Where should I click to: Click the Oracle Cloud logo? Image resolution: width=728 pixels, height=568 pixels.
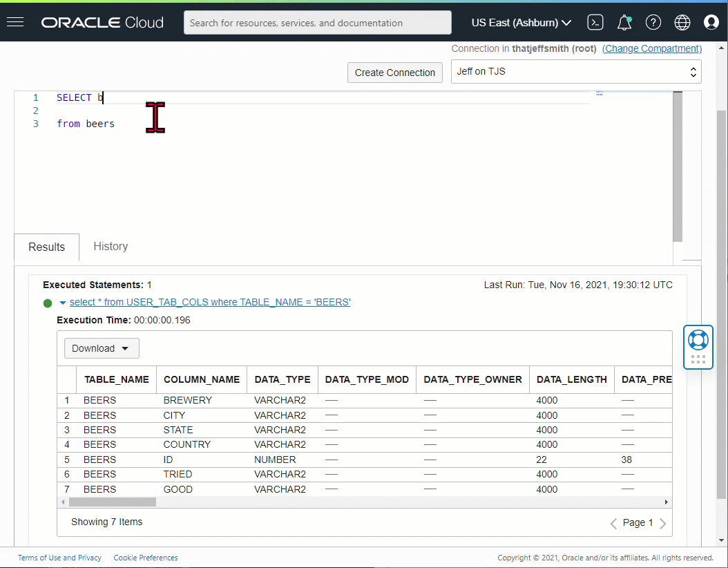pyautogui.click(x=102, y=22)
